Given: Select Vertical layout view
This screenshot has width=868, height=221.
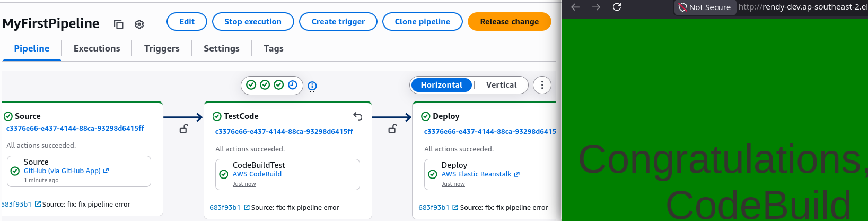Looking at the screenshot, I should click(x=501, y=85).
